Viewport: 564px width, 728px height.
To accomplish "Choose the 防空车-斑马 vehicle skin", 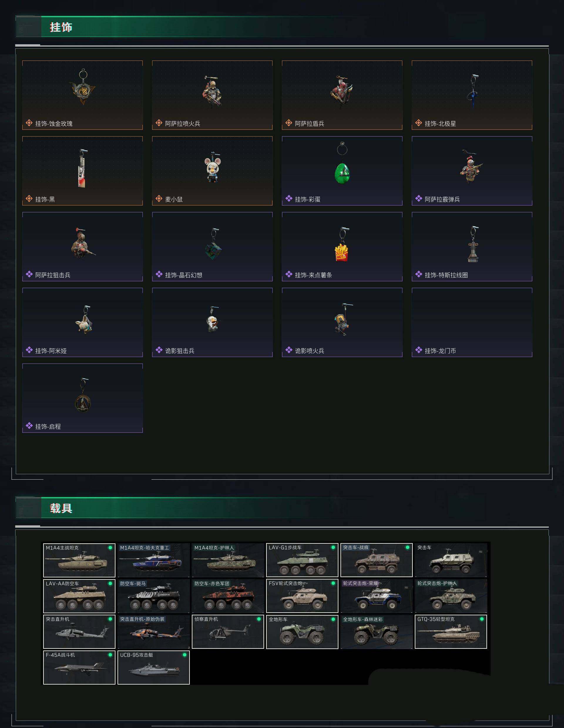I will tap(153, 596).
